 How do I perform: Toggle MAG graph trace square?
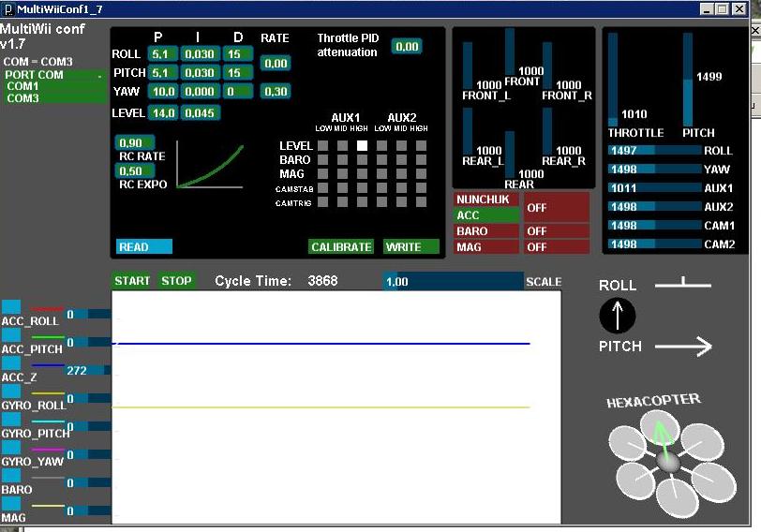coord(11,504)
